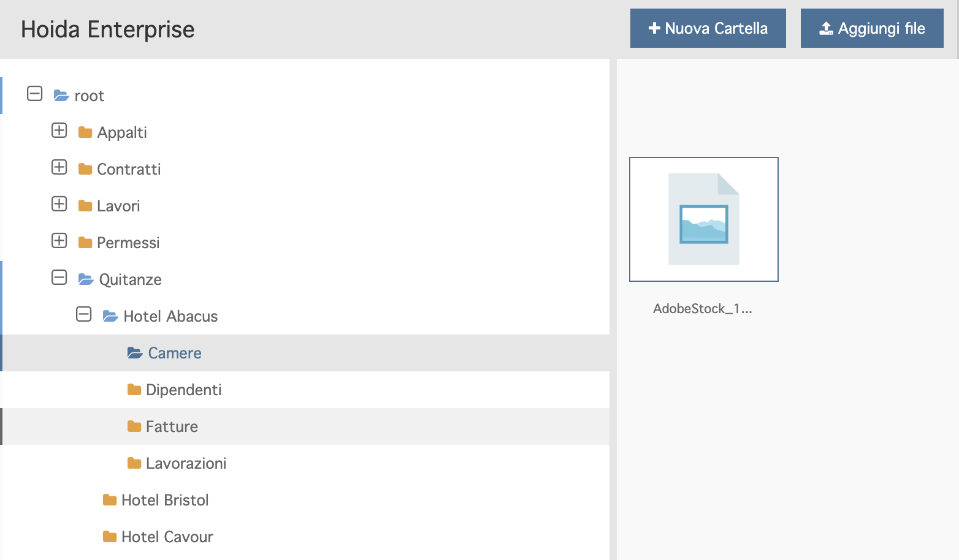
Task: Click the Hoida Enterprise title
Action: (108, 29)
